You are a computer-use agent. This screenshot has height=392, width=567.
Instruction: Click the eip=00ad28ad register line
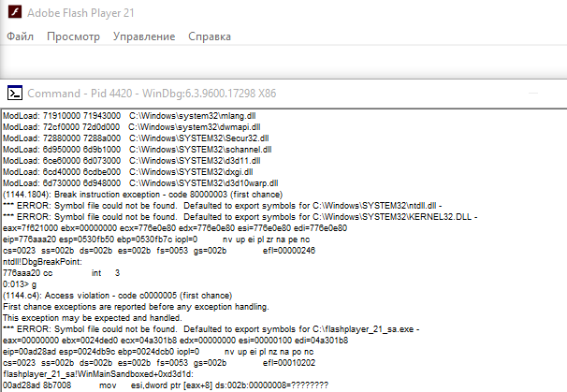click(158, 352)
